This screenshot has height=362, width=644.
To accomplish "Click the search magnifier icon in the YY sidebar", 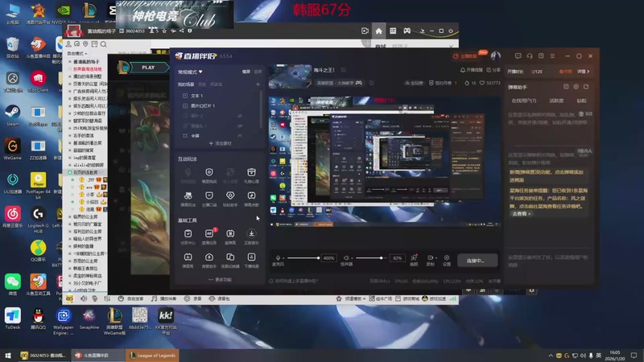I will 103,44.
